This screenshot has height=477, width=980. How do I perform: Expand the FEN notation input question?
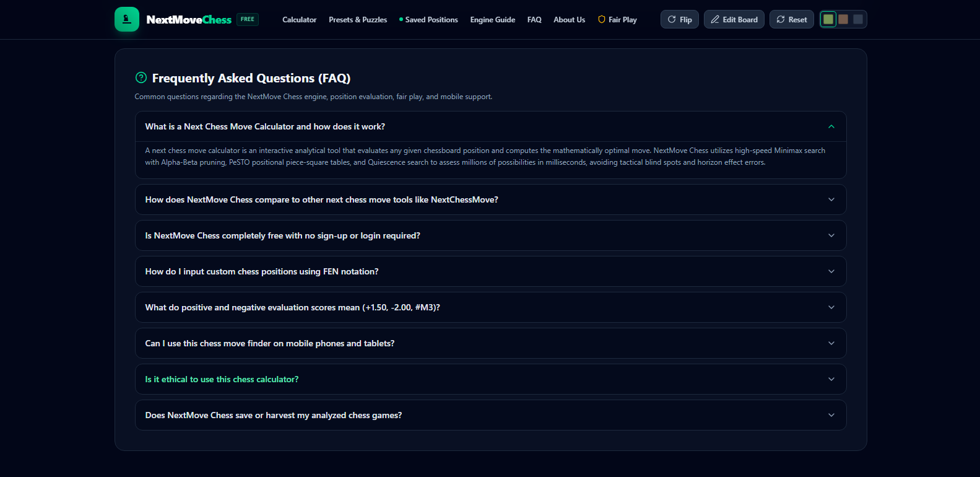click(491, 271)
